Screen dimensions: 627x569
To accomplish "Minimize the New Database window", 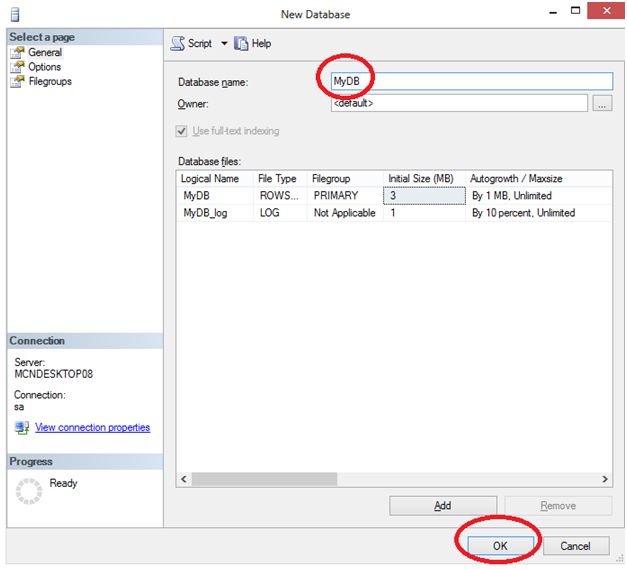I will (553, 12).
